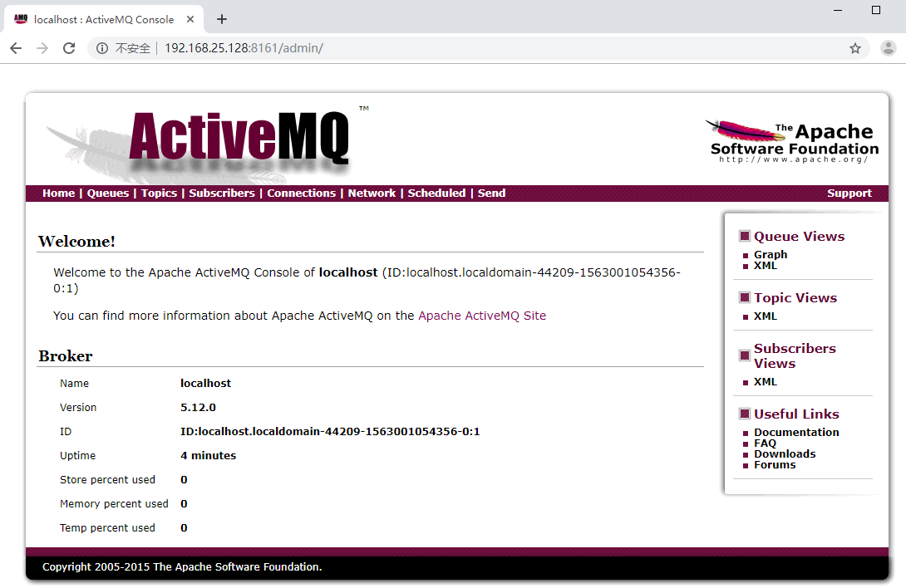Open XML under Queue Views
The image size is (906, 588).
pyautogui.click(x=766, y=266)
